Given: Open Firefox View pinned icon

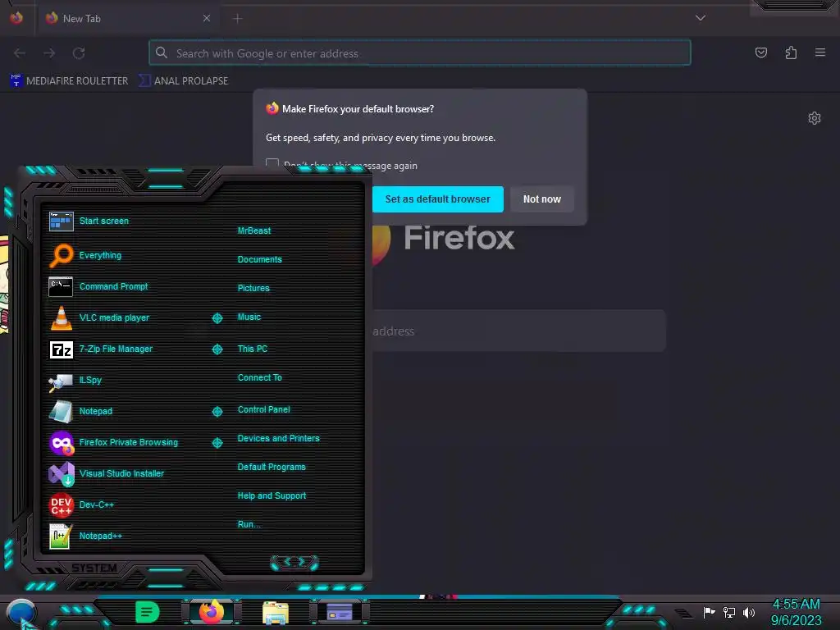Looking at the screenshot, I should (16, 18).
